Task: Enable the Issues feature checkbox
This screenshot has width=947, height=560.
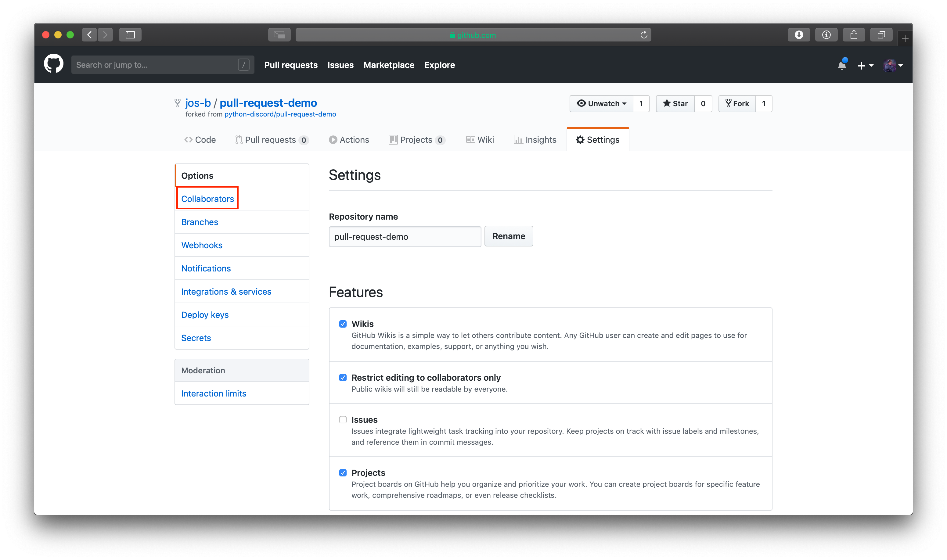Action: click(343, 420)
